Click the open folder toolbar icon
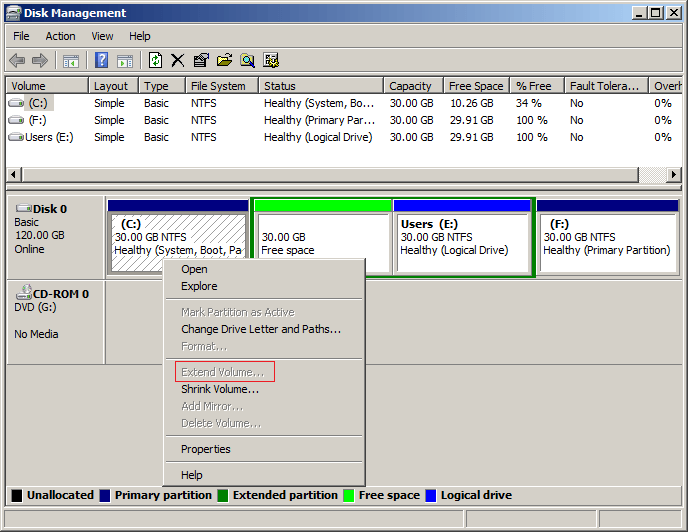This screenshot has height=532, width=688. [x=224, y=61]
